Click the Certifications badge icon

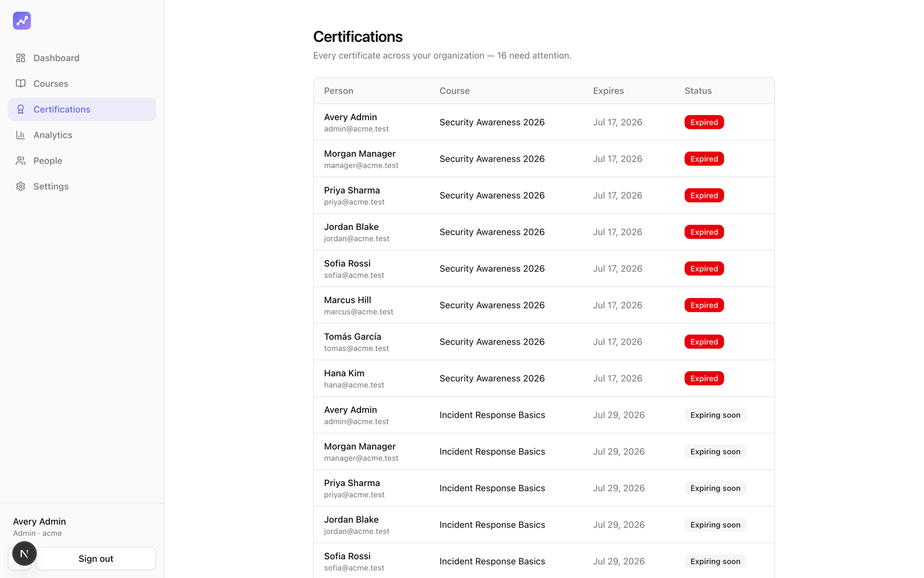pyautogui.click(x=21, y=109)
